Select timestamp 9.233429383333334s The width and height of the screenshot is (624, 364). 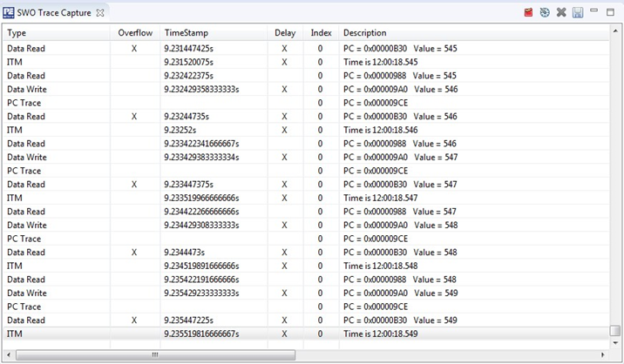click(201, 157)
